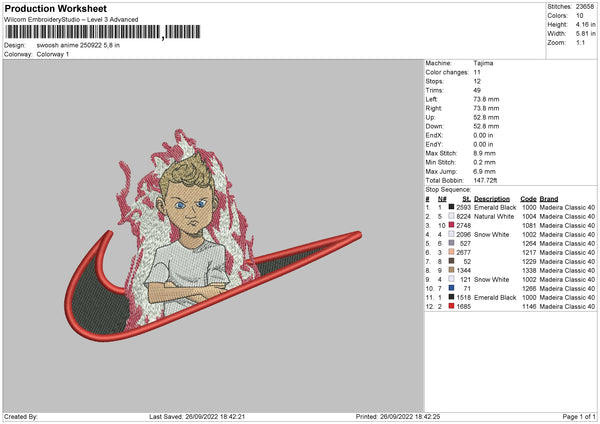600x424 pixels.
Task: Select 'Natural White' description in row 2
Action: pos(494,216)
